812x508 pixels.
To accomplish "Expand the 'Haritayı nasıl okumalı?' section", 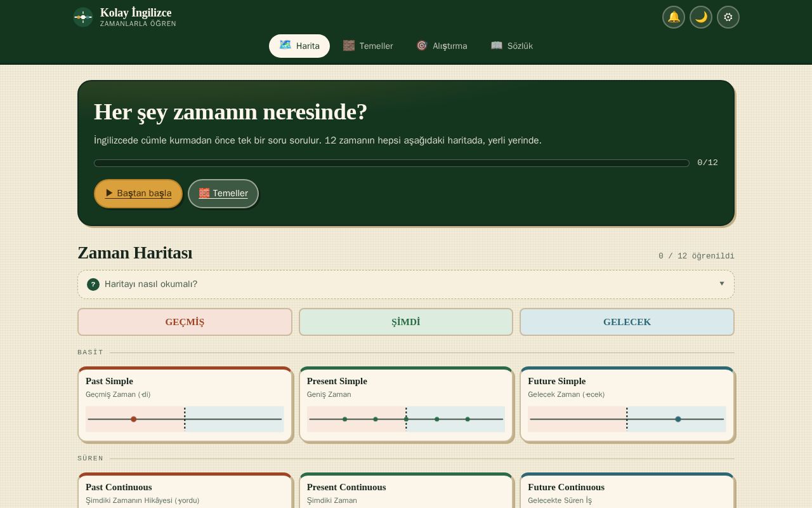I will [406, 284].
